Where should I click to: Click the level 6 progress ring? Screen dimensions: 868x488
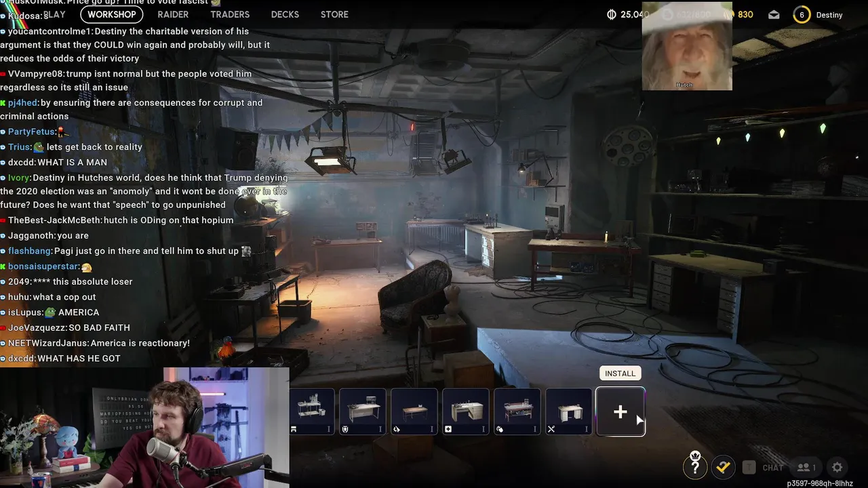click(x=802, y=14)
